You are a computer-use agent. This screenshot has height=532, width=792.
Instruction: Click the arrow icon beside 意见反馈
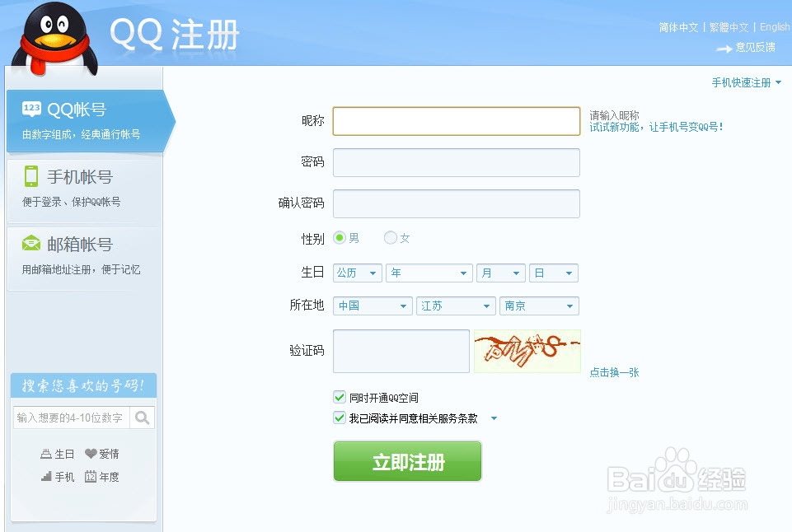point(724,49)
